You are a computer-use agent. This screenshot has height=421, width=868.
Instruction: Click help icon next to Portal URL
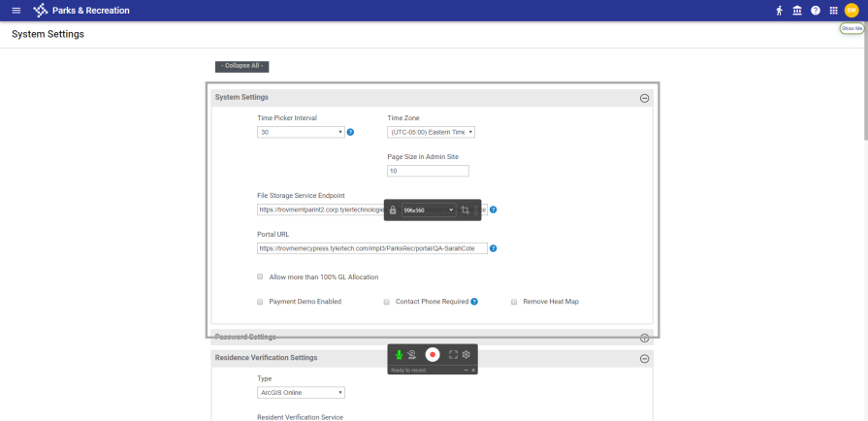(494, 248)
